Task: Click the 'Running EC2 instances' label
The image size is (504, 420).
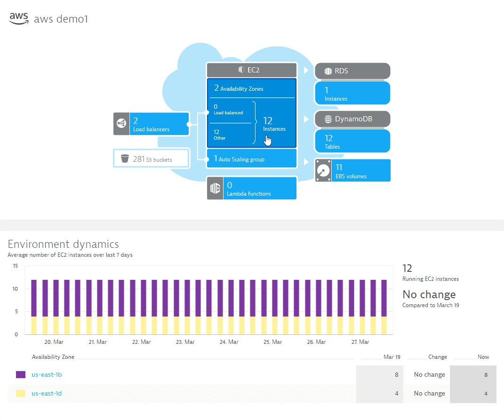Action: pyautogui.click(x=431, y=279)
